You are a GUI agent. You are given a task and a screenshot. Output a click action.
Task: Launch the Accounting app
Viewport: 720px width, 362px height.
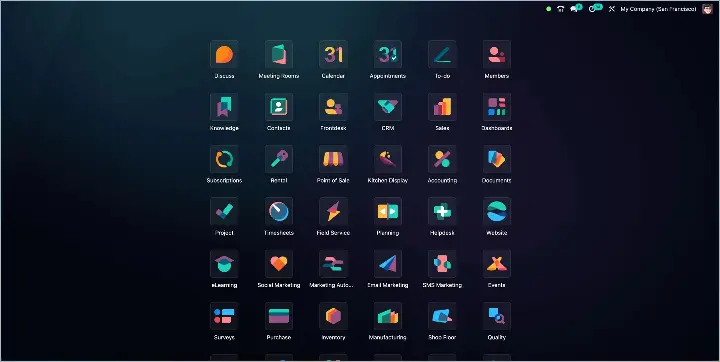tap(442, 159)
